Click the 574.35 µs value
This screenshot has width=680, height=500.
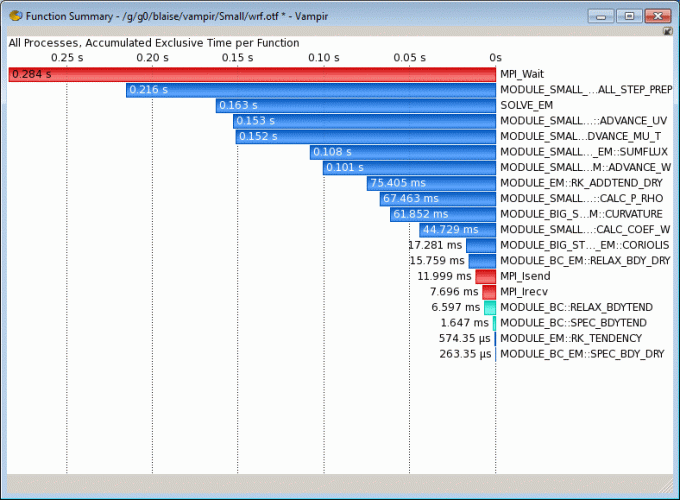[464, 339]
